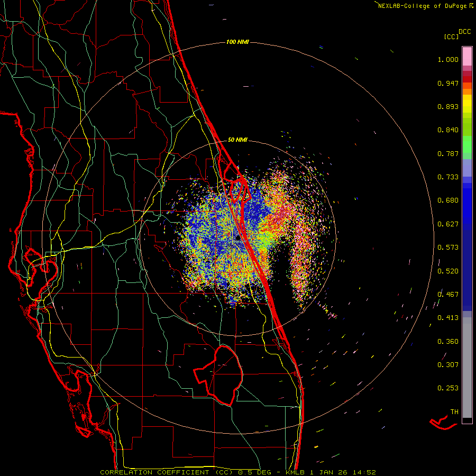Click the TH threshold label
Viewport: 476px width, 476px height.
454,412
